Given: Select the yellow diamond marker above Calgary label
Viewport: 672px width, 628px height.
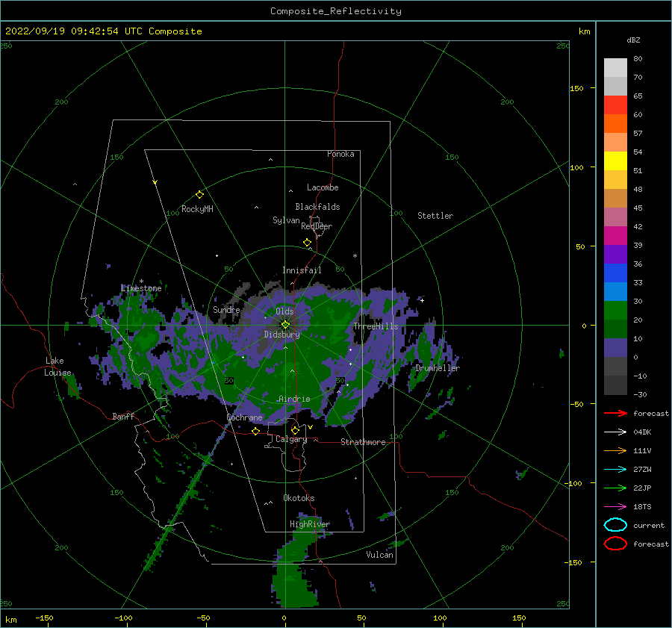Looking at the screenshot, I should [295, 430].
